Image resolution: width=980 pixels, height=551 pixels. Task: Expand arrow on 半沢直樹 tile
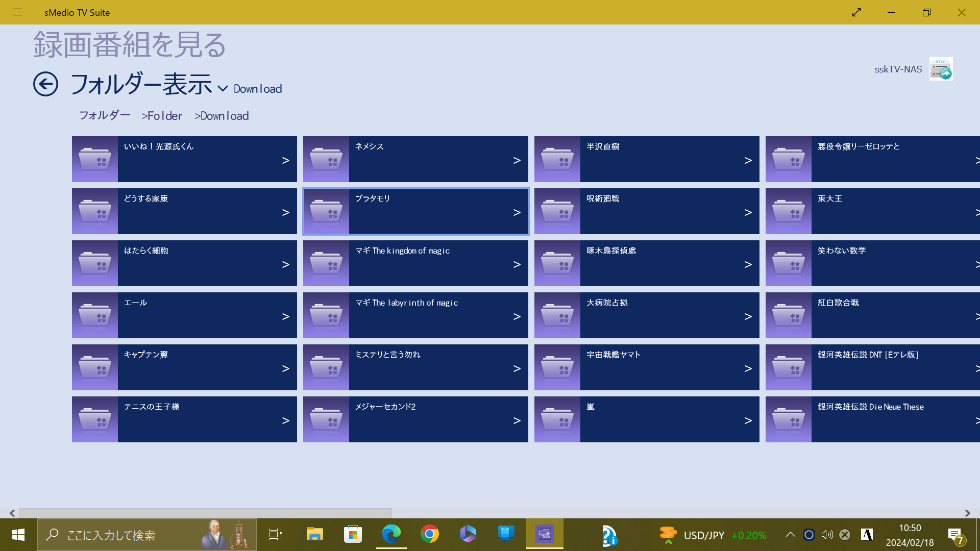pyautogui.click(x=748, y=160)
